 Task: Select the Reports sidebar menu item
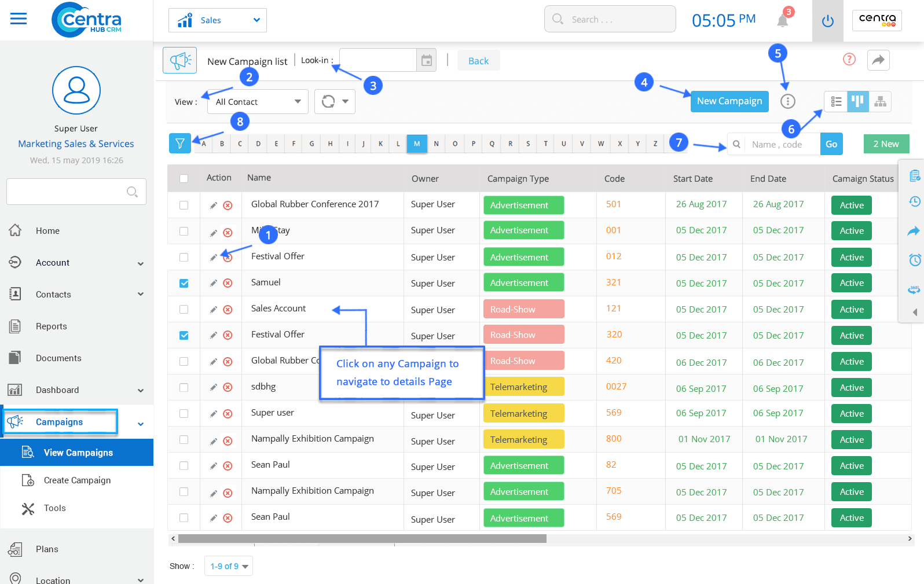[52, 326]
